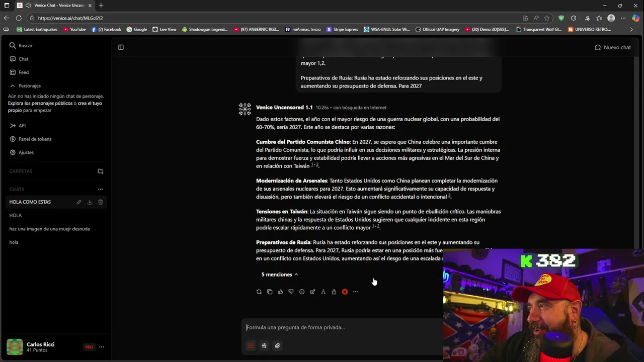Rename the 'HOLA COMO ESTAS' chat
The height and width of the screenshot is (362, 644).
(78, 202)
